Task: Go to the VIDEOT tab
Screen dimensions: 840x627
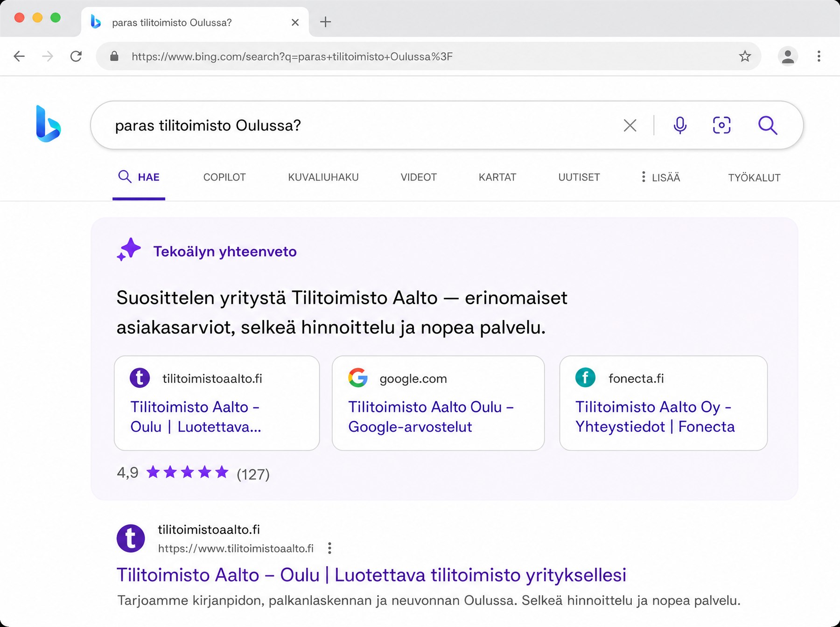Action: (x=419, y=177)
